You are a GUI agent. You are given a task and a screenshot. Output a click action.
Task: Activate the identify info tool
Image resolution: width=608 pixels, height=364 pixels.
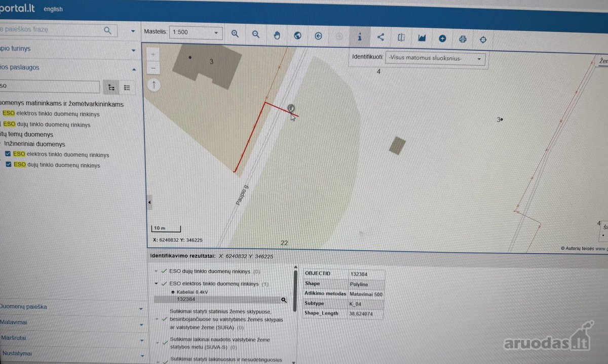(359, 36)
